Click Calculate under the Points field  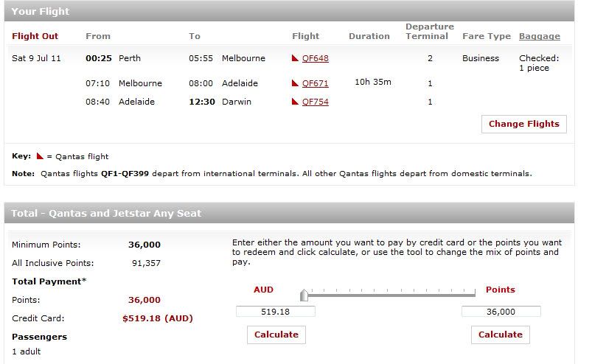(501, 335)
